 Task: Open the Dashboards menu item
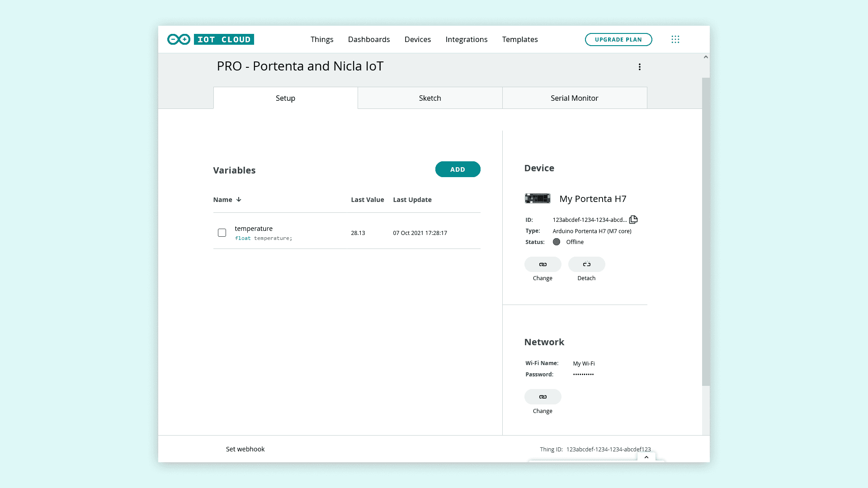[369, 39]
